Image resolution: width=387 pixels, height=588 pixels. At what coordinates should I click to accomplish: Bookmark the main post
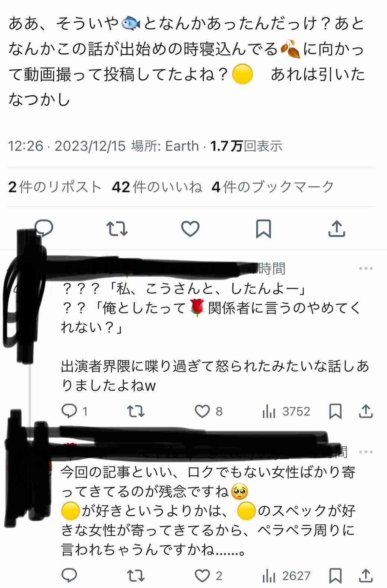263,229
